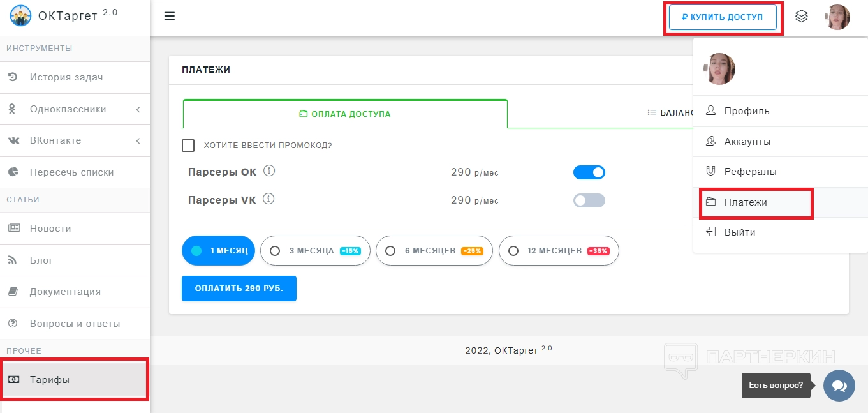Click the Пересечь списки pie icon
The height and width of the screenshot is (413, 868).
click(x=13, y=172)
